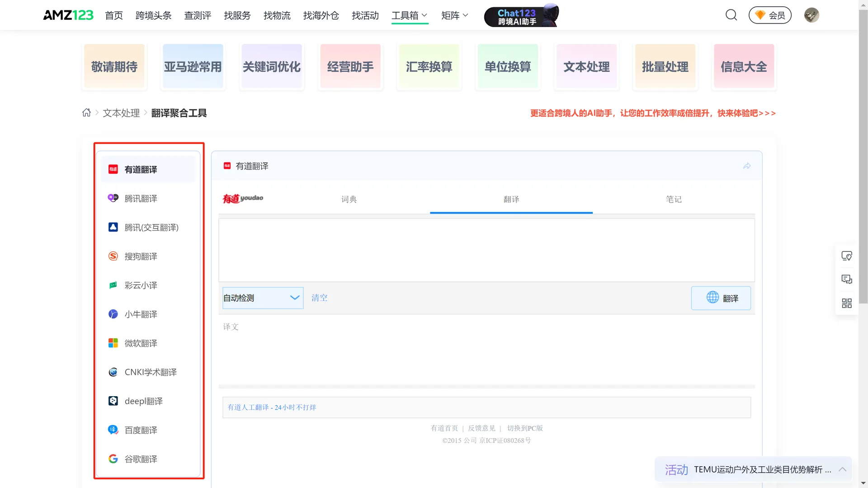This screenshot has height=488, width=868.
Task: Select 有道翻译 in the sidebar
Action: (x=148, y=169)
